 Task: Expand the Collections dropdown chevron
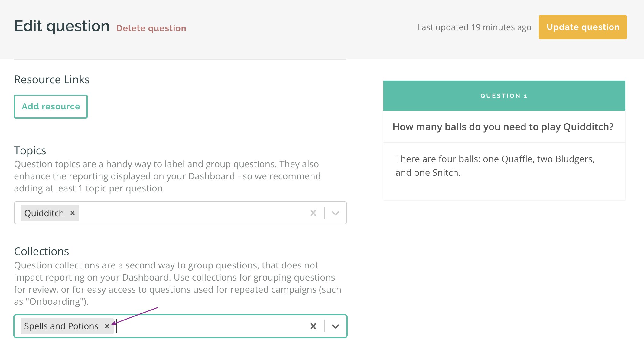335,326
